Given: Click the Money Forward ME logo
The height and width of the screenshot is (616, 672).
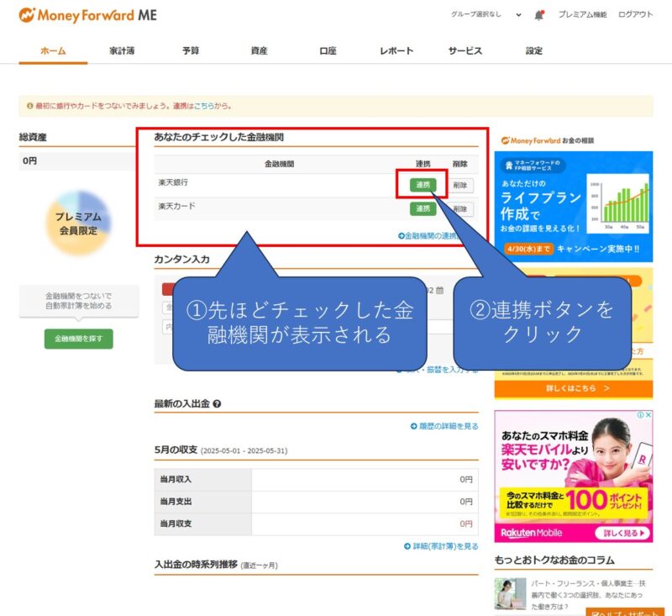Looking at the screenshot, I should (87, 15).
